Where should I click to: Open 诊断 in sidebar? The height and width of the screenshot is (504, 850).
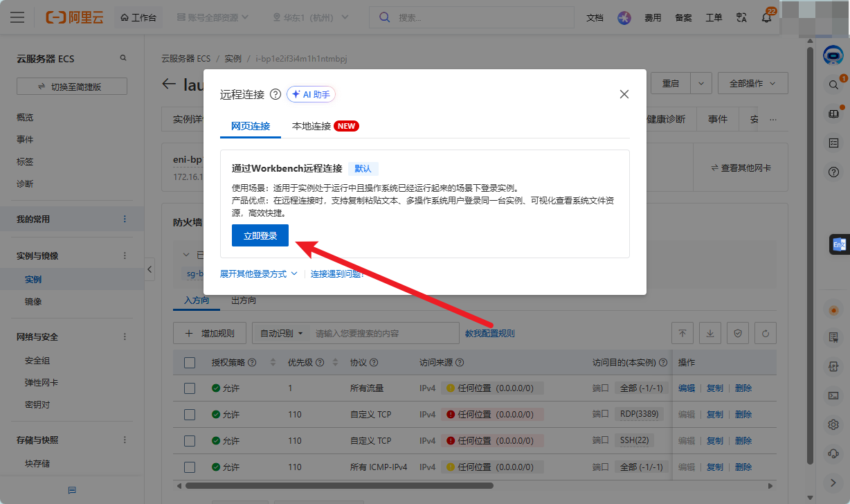[x=25, y=183]
